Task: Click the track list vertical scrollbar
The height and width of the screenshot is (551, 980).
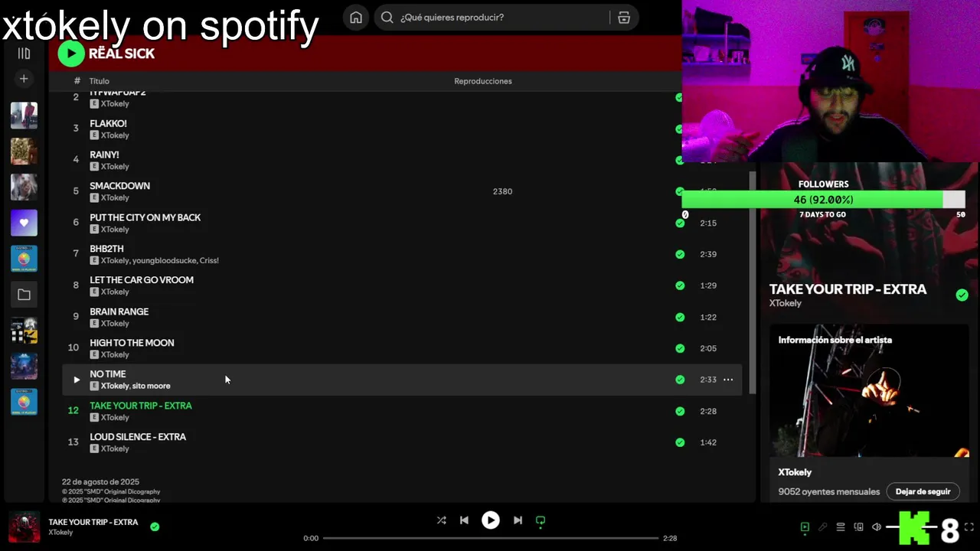Action: click(752, 283)
